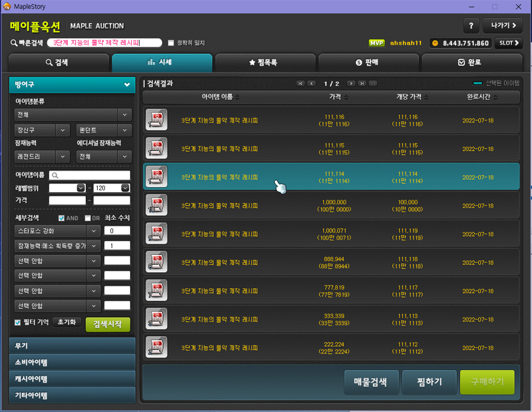
Task: Toggle the OR checkbox in 세부검색
Action: tap(88, 218)
